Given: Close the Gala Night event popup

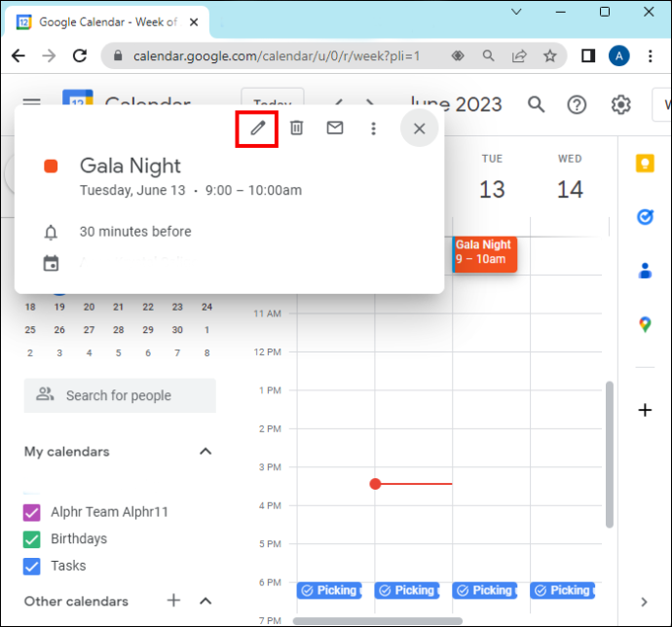Looking at the screenshot, I should click(x=419, y=129).
